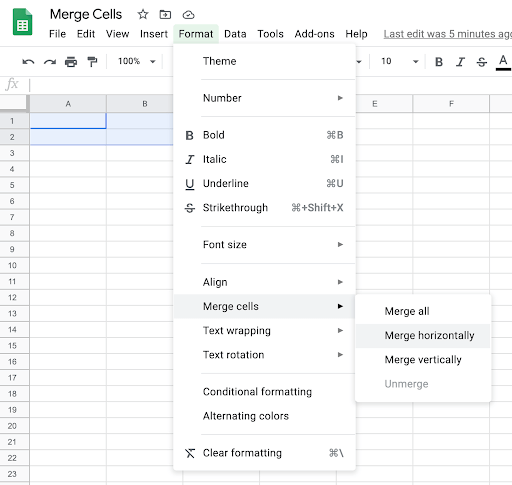Click the select-all corner box
Screen dimensions: 512x485
point(15,103)
